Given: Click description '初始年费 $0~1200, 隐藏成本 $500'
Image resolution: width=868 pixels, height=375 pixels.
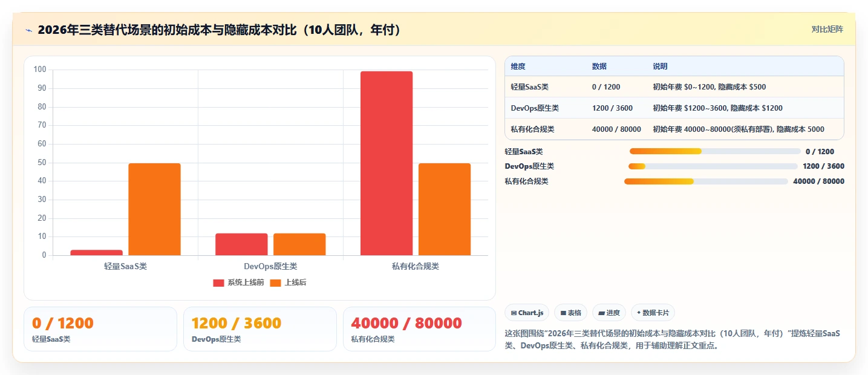Looking at the screenshot, I should pos(709,87).
